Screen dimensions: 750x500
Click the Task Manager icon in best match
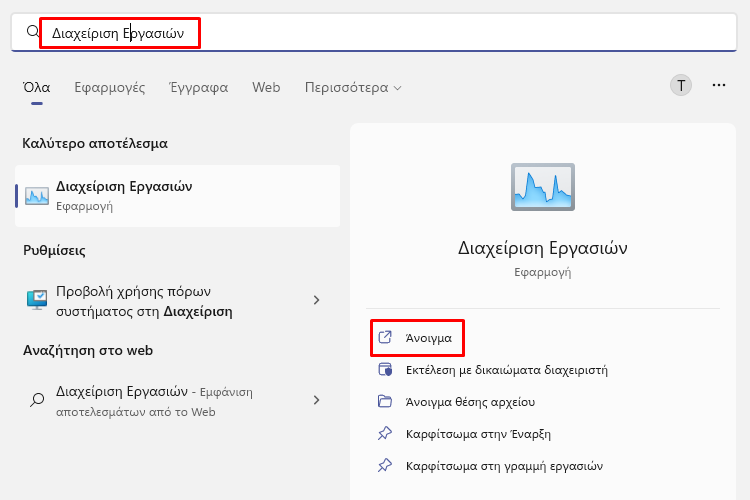[37, 196]
